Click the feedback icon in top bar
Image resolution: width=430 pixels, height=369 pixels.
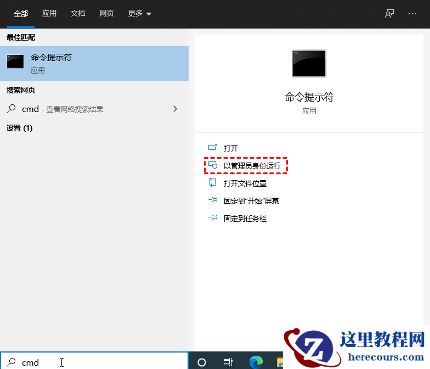(x=389, y=14)
